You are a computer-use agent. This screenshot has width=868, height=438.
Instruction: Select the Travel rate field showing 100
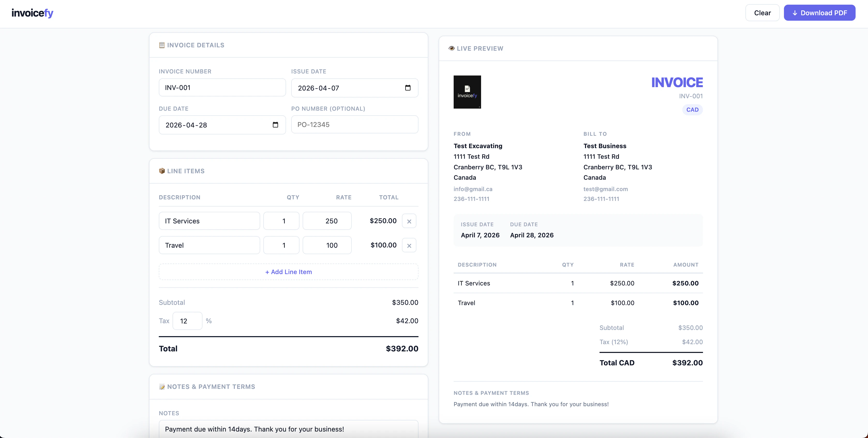tap(327, 245)
